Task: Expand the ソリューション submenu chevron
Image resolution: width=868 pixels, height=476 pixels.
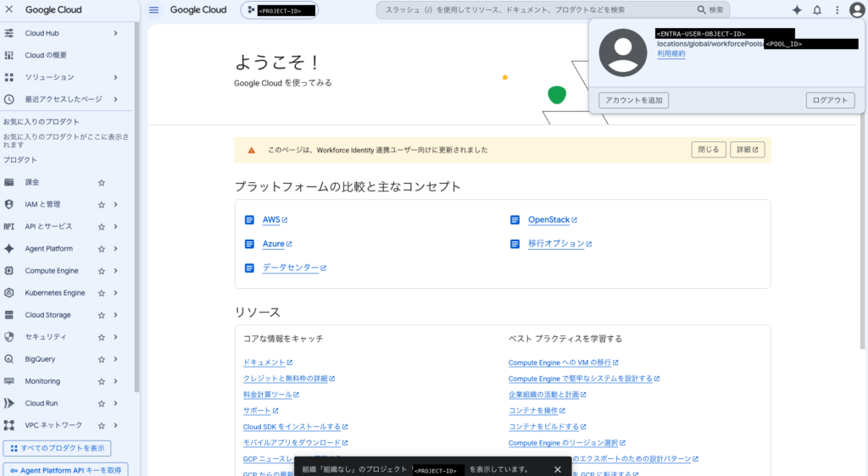Action: pos(115,77)
